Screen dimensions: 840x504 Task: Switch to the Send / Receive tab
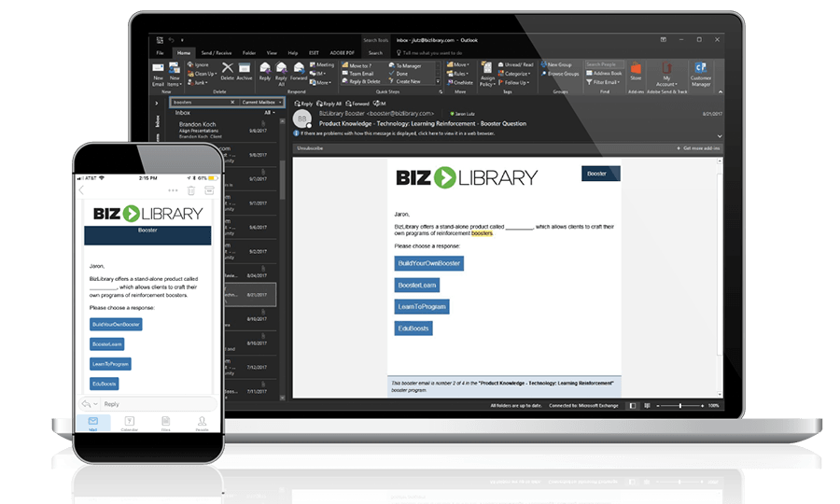(x=217, y=53)
